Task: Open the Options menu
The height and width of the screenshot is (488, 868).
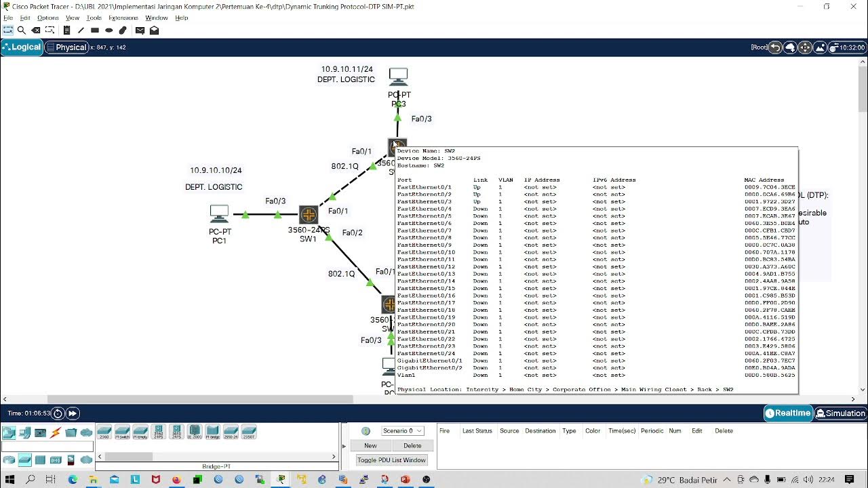Action: click(47, 18)
